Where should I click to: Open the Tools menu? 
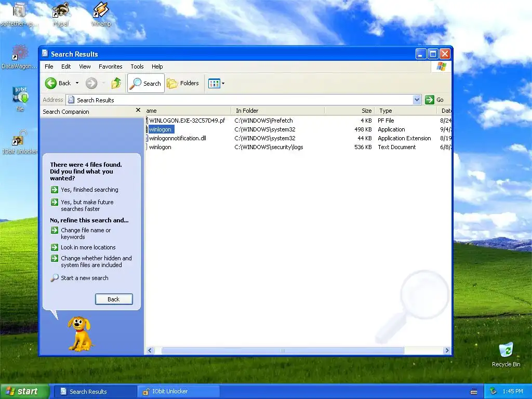tap(137, 66)
